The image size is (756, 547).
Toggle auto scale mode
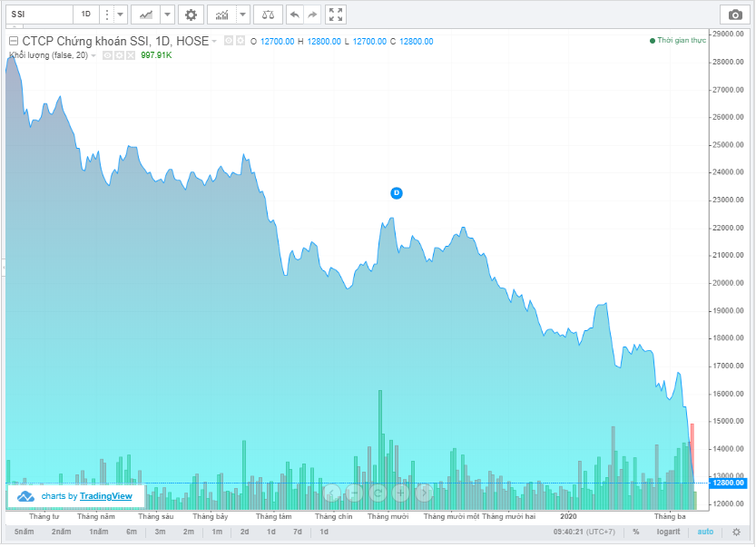tap(705, 532)
